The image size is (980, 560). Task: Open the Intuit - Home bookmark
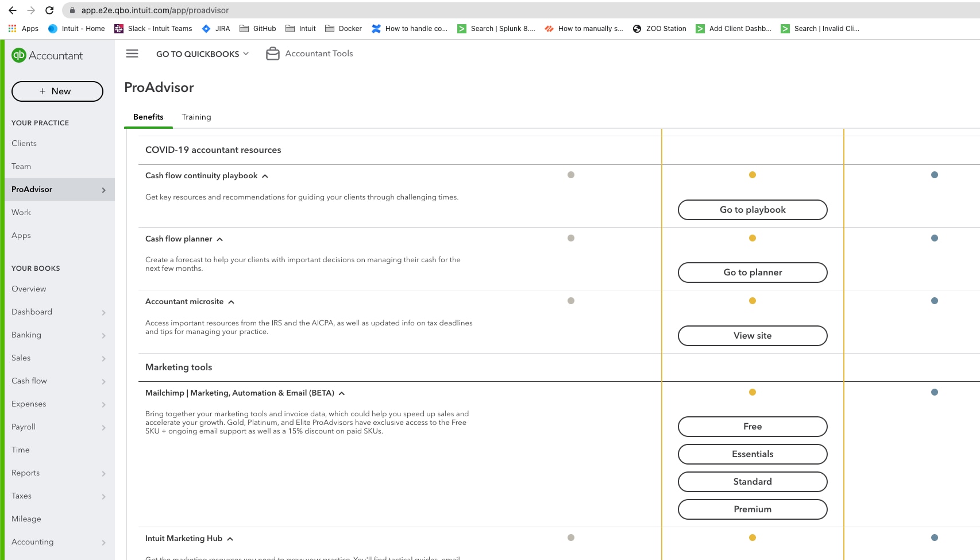76,28
